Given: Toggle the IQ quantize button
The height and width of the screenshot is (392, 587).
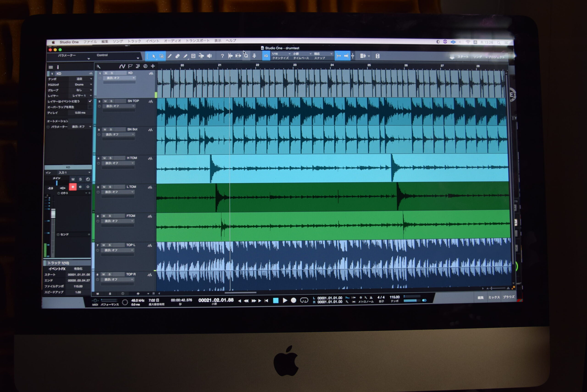Looking at the screenshot, I should tap(266, 56).
